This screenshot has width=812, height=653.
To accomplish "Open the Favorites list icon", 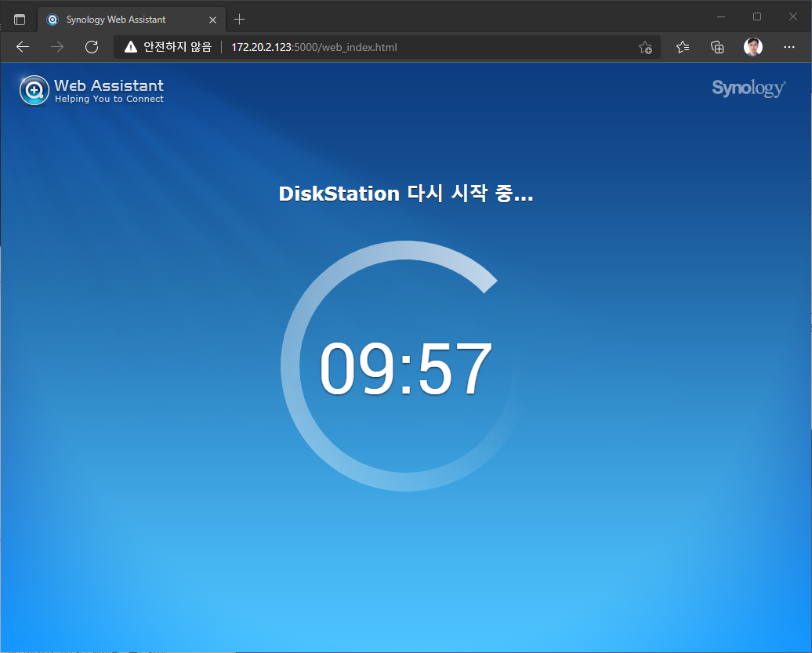I will pyautogui.click(x=683, y=47).
